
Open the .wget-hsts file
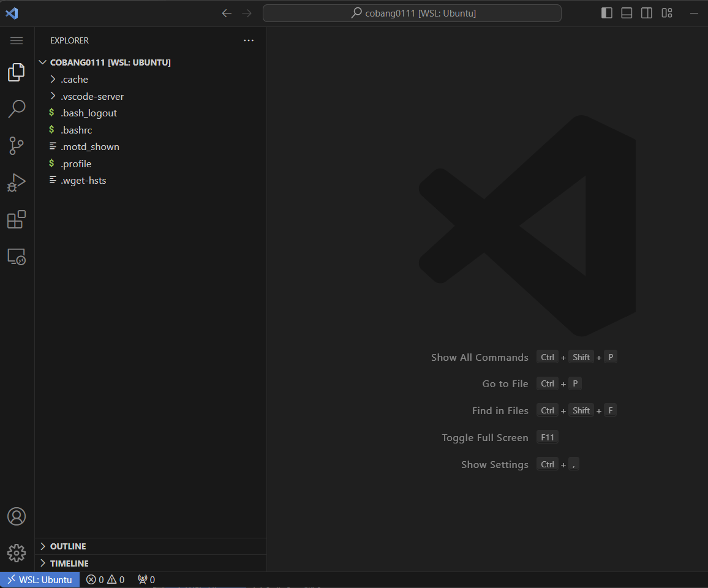click(x=151, y=181)
